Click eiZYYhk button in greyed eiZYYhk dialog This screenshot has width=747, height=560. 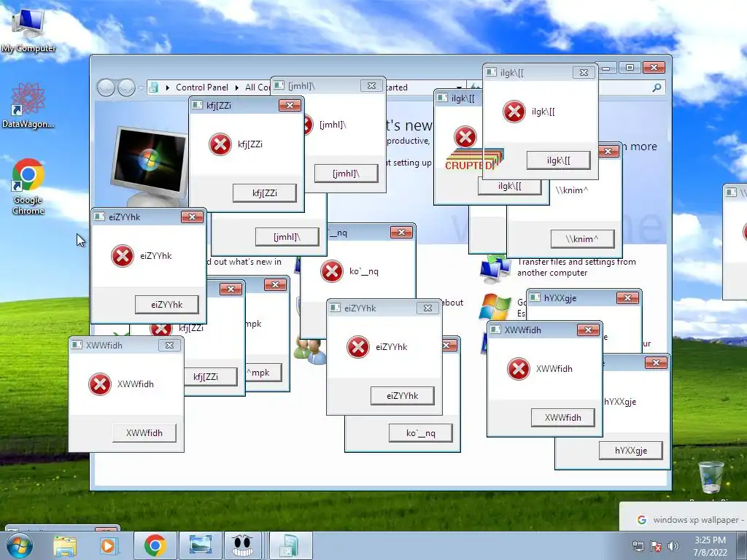click(x=403, y=396)
